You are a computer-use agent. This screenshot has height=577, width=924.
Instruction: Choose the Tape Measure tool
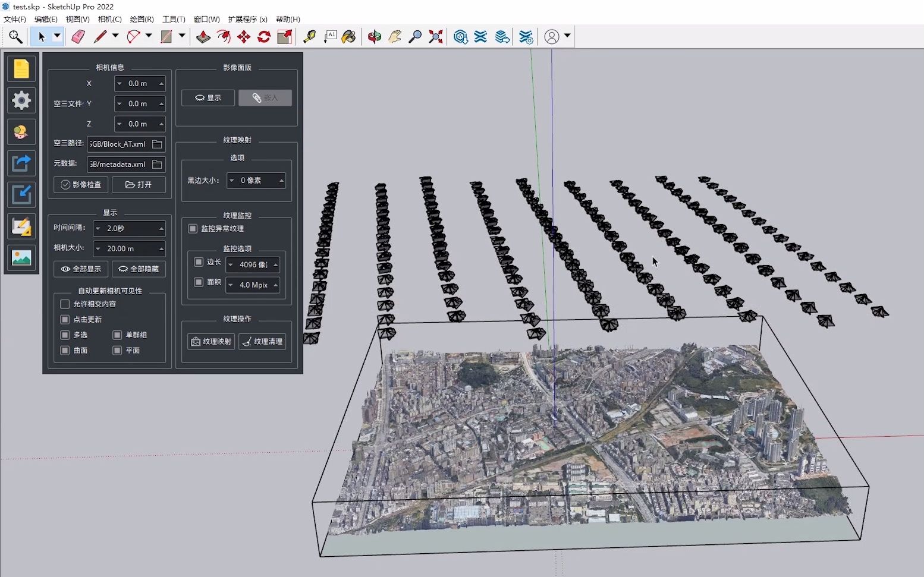[x=309, y=37]
